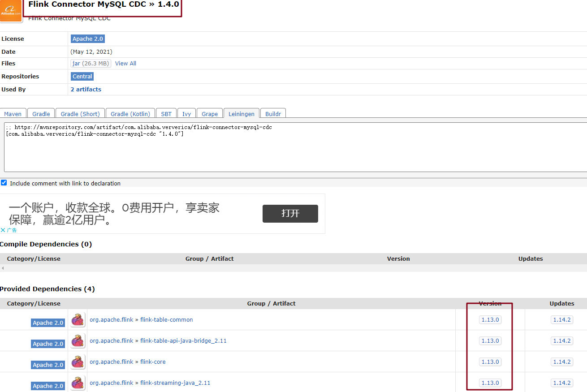Click the flink-streaming-java_2.11 artifact icon
587x392 pixels.
[x=77, y=383]
